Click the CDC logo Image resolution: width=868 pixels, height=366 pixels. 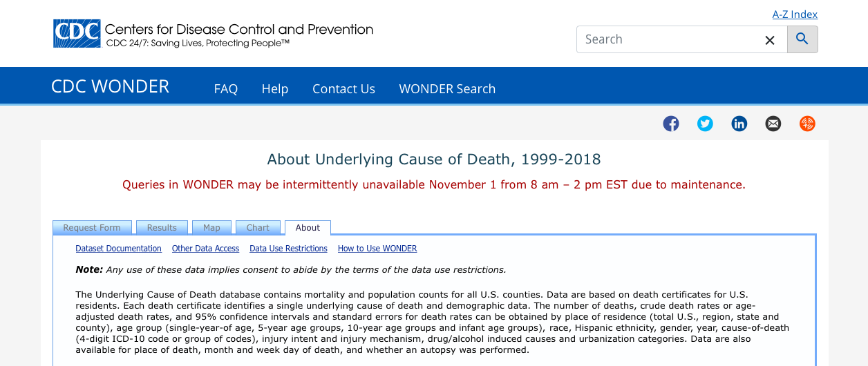coord(77,34)
